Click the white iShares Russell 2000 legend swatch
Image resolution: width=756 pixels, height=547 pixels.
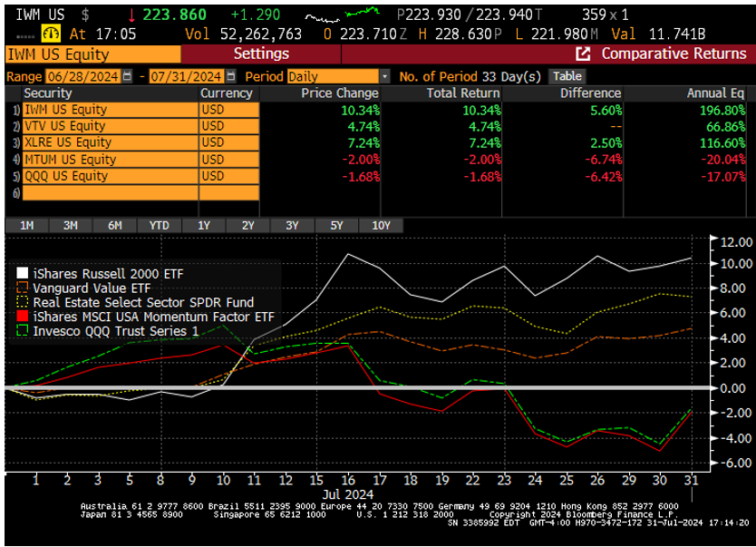[x=22, y=274]
